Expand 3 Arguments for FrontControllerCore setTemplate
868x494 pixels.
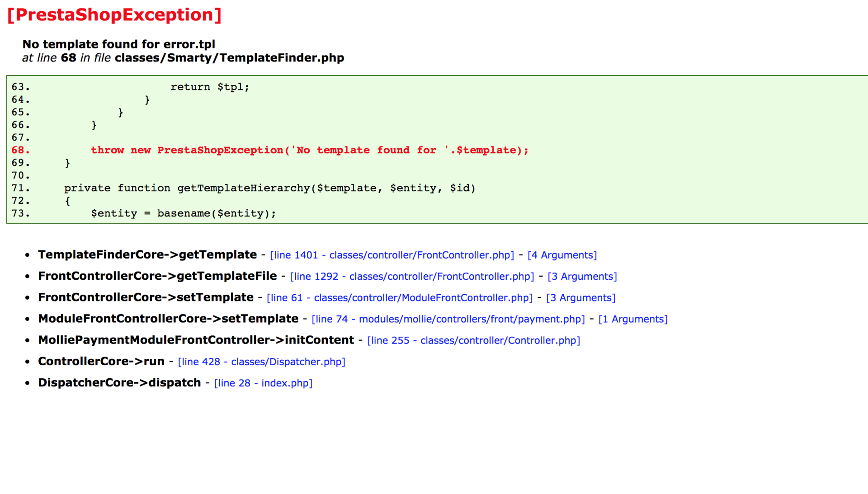click(580, 297)
